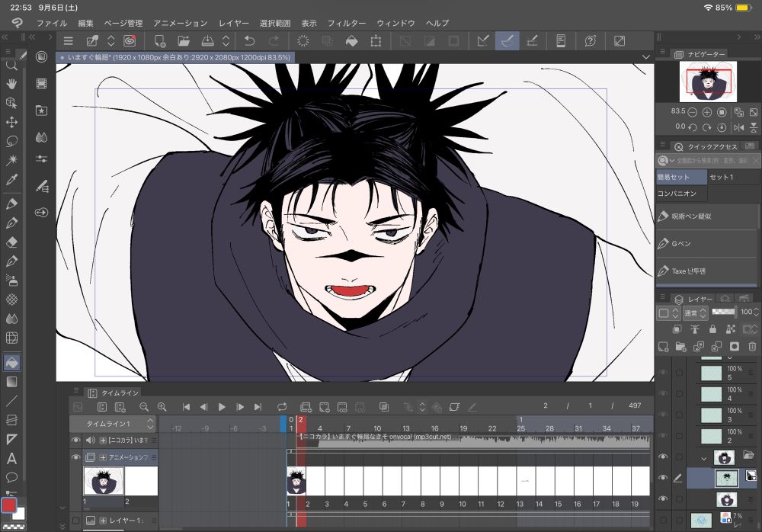Select the Eraser tool in the left toolbar

12,242
